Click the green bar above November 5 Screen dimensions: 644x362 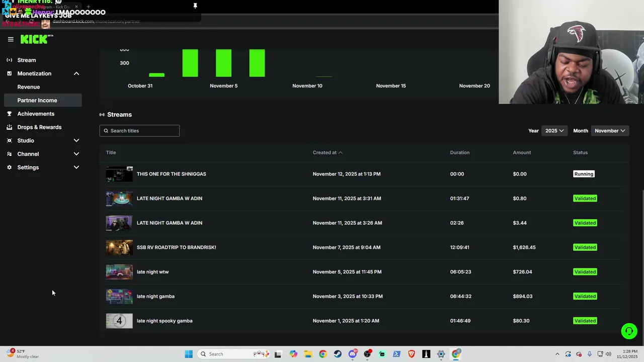(223, 63)
